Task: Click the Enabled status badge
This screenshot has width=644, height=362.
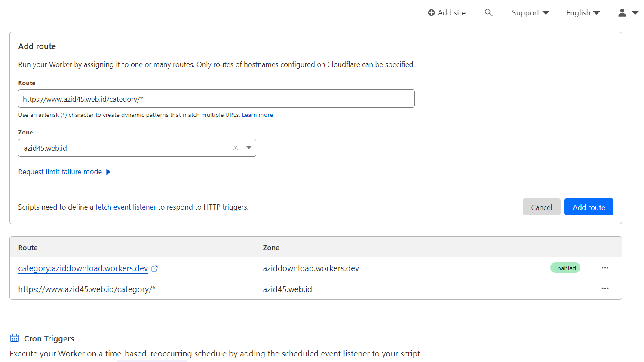Action: pos(565,268)
